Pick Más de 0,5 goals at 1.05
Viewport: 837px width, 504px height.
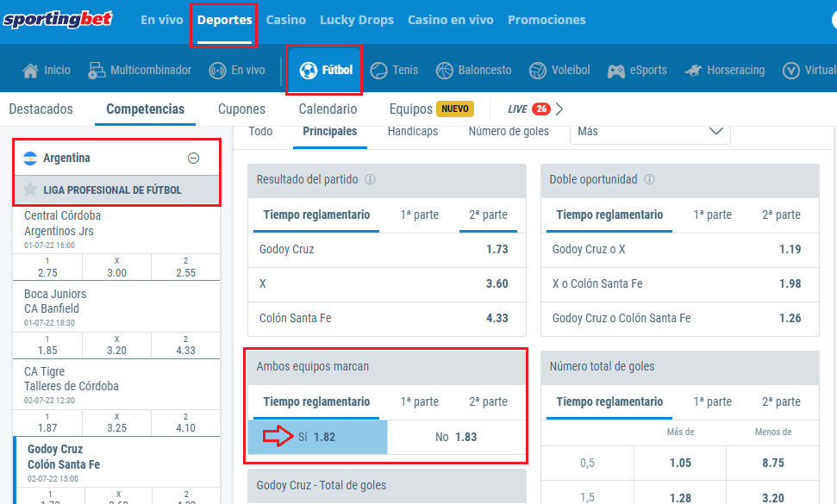680,463
